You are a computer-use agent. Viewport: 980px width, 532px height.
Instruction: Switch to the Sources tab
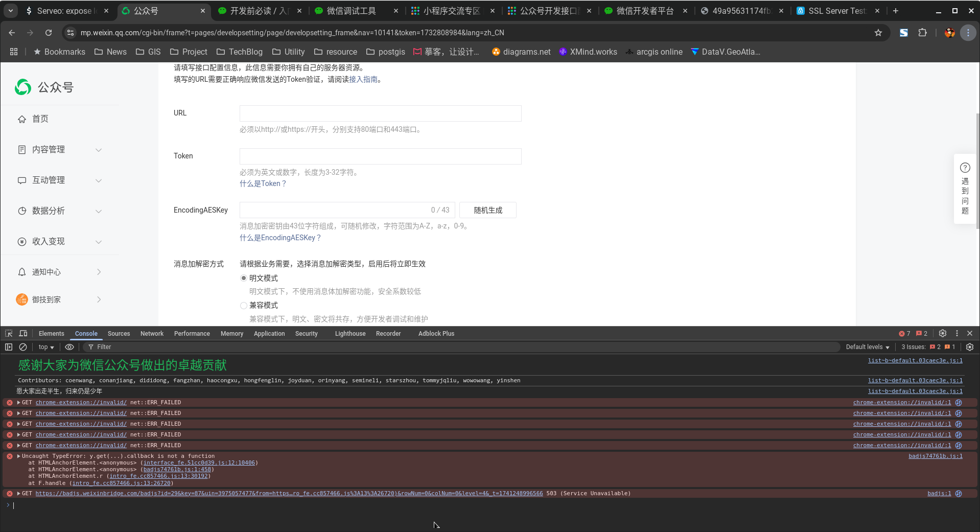point(119,334)
